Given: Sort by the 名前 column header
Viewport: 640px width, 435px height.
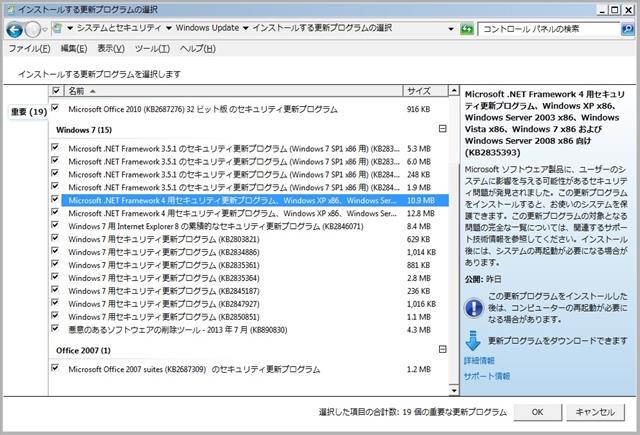Looking at the screenshot, I should pyautogui.click(x=233, y=91).
